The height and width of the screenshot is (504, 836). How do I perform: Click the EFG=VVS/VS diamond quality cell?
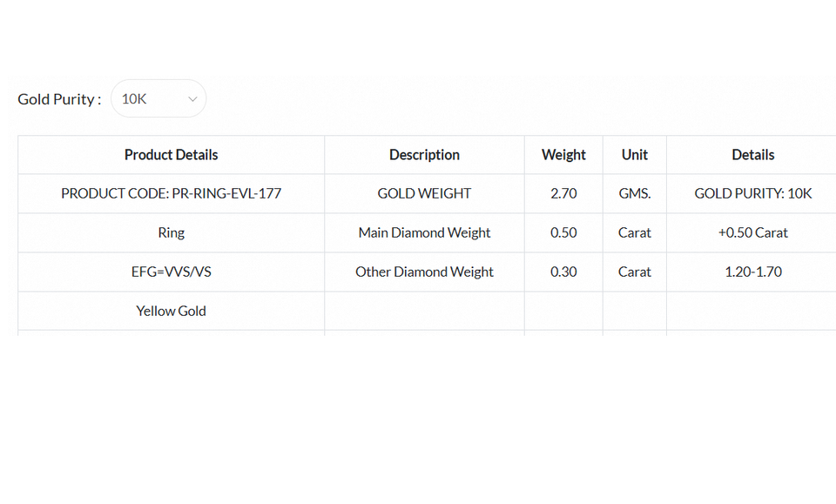pos(171,272)
